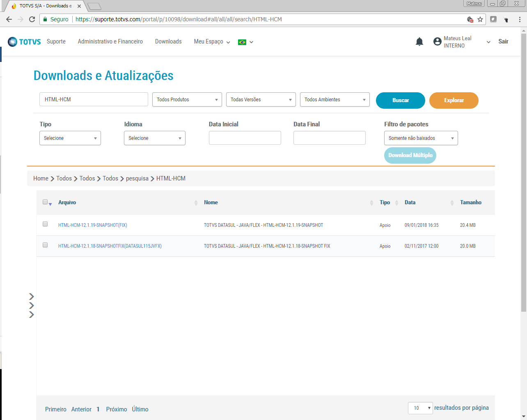Tick the select-all checkbox in the table header
Screen dimensions: 527x420
coord(45,202)
